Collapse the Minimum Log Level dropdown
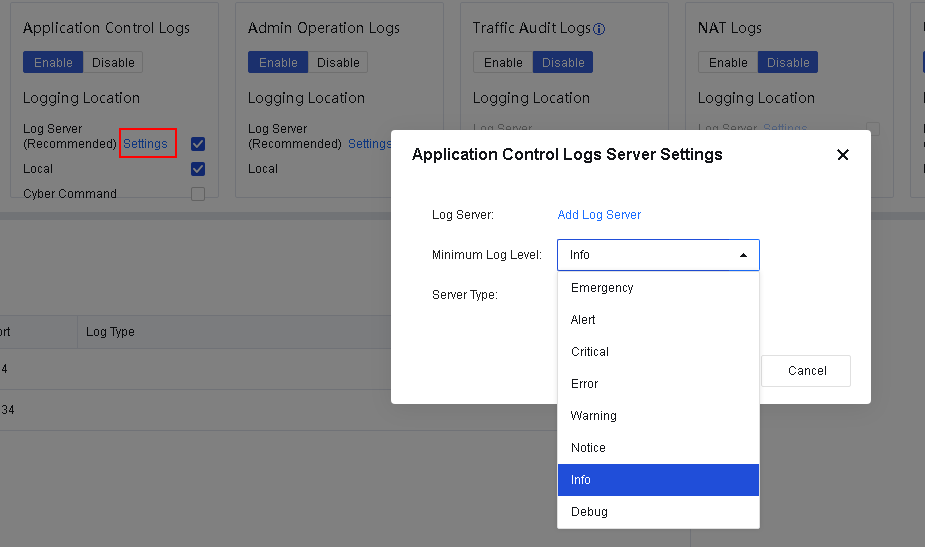Image resolution: width=925 pixels, height=547 pixels. [x=658, y=255]
